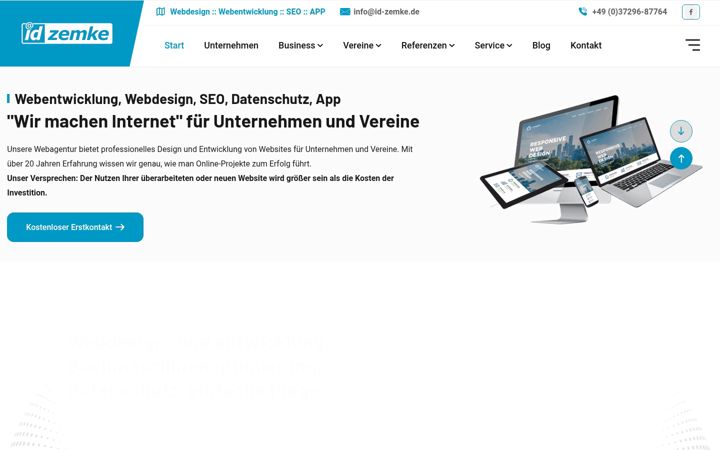
Task: Expand the Vereine dropdown menu
Action: tap(362, 45)
